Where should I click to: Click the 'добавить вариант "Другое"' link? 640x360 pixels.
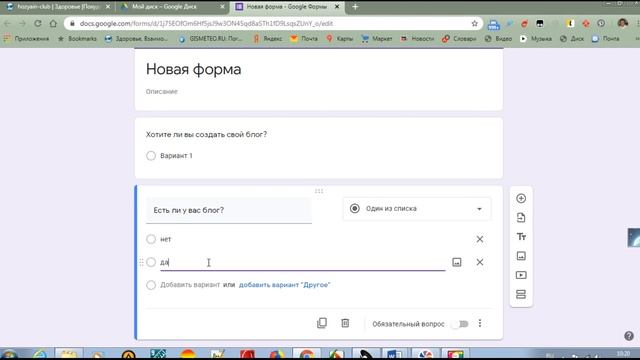click(x=284, y=285)
